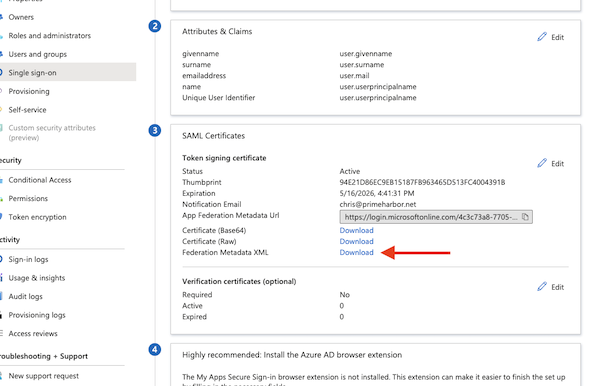Go to Users and groups
Screen dimensions: 600x386
38,54
